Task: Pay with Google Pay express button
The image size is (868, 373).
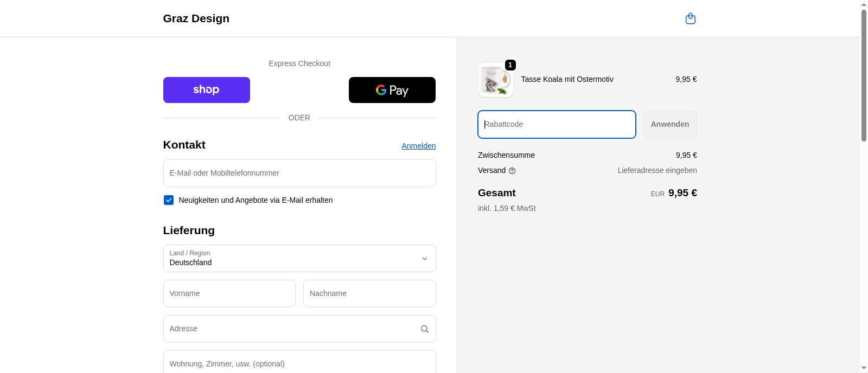Action: 392,90
